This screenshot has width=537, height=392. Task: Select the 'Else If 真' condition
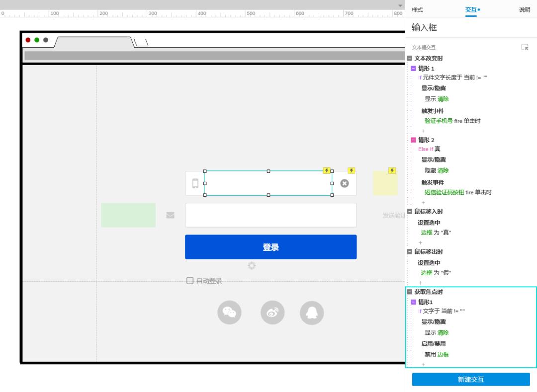click(x=429, y=149)
